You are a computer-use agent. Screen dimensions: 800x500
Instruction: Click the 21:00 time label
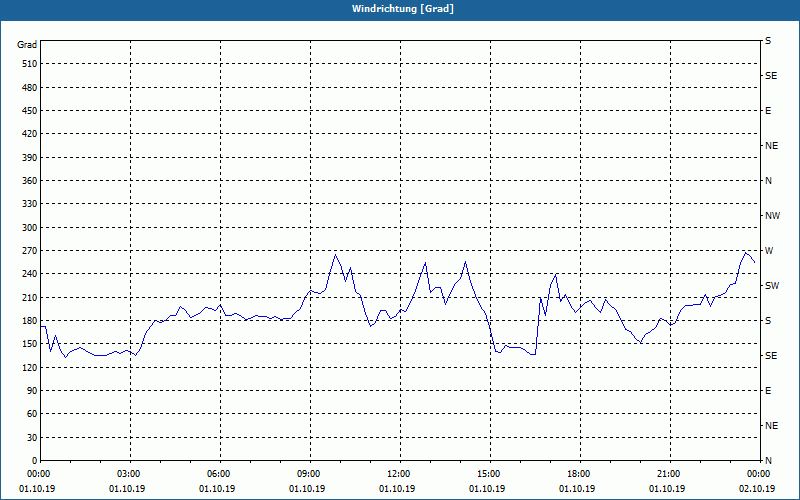point(668,474)
